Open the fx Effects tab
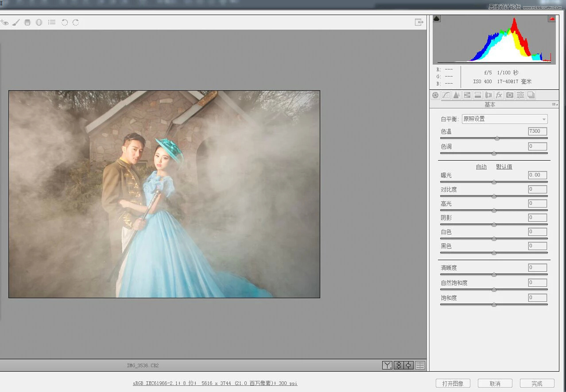The image size is (566, 392). [x=499, y=95]
